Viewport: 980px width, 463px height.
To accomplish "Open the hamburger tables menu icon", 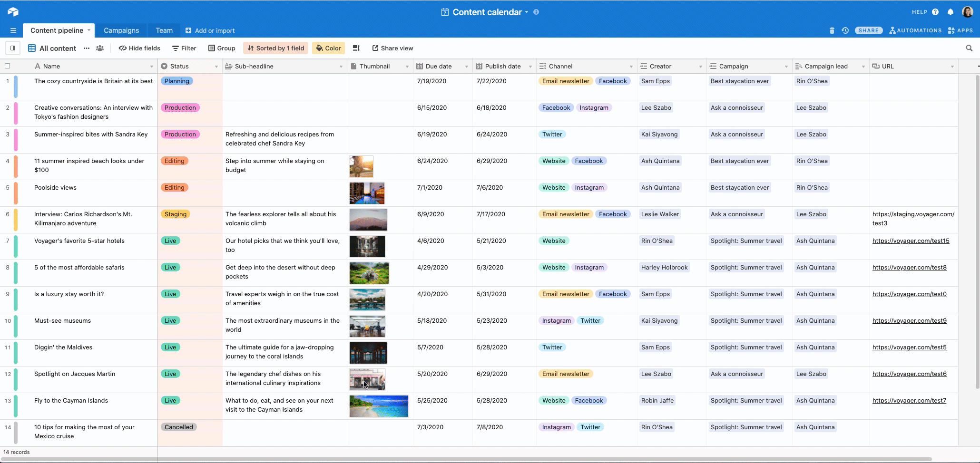I will pos(13,30).
